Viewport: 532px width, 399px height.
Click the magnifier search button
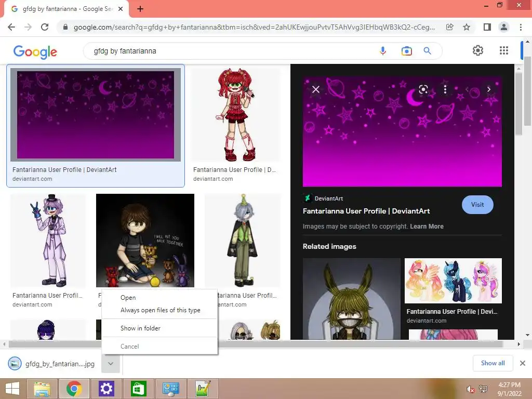point(427,51)
